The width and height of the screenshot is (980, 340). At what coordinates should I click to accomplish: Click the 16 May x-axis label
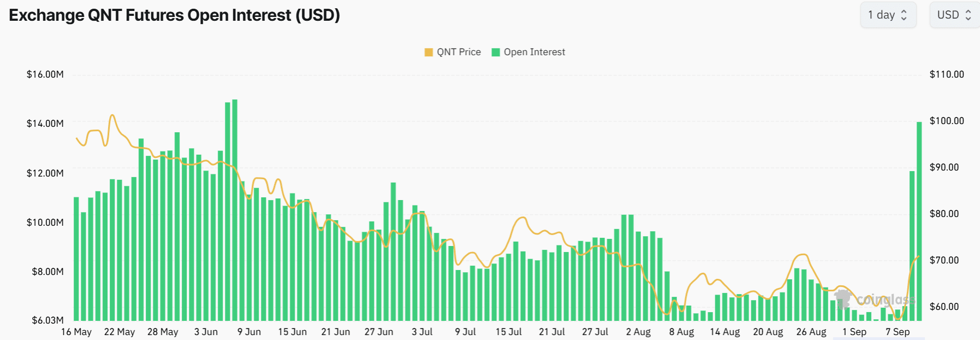[x=76, y=332]
